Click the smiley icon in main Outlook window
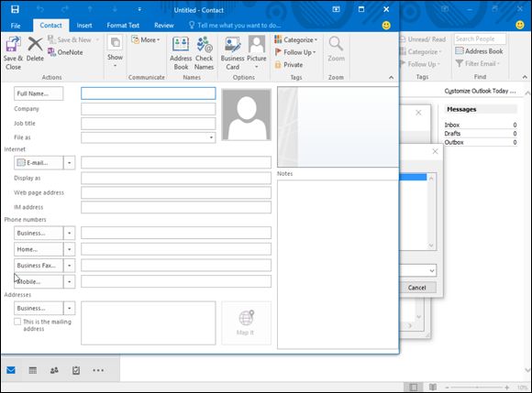The image size is (532, 393). pos(520,25)
